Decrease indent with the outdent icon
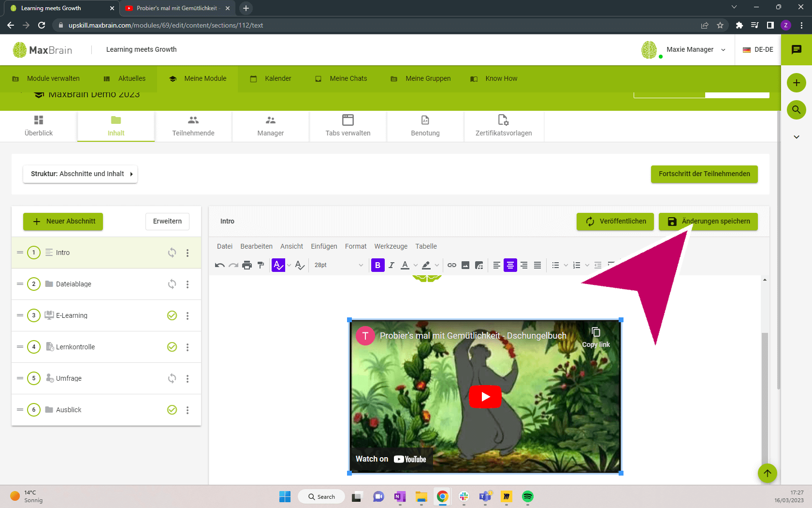This screenshot has width=812, height=508. [598, 265]
